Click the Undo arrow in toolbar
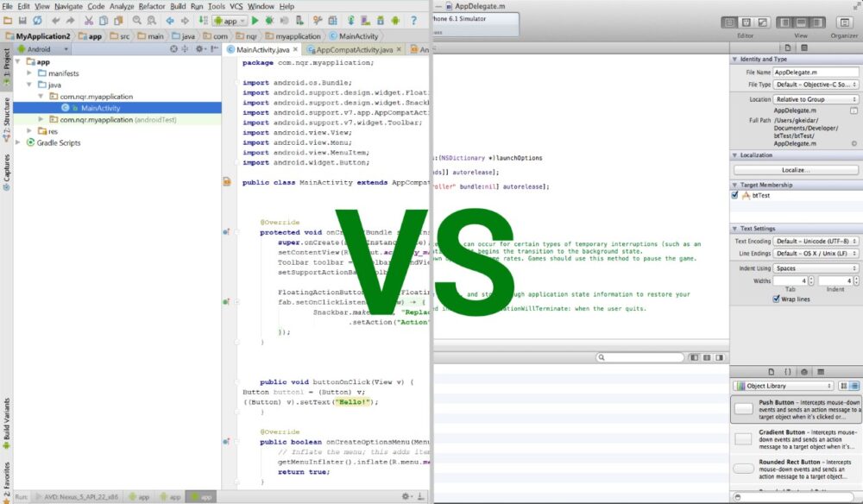This screenshot has height=504, width=863. point(55,20)
